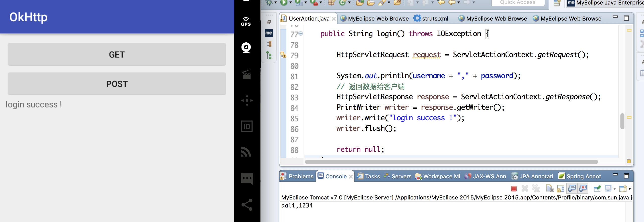Screen dimensions: 644x222
Task: Open the JAX-WS Annotations tab
Action: tap(485, 176)
